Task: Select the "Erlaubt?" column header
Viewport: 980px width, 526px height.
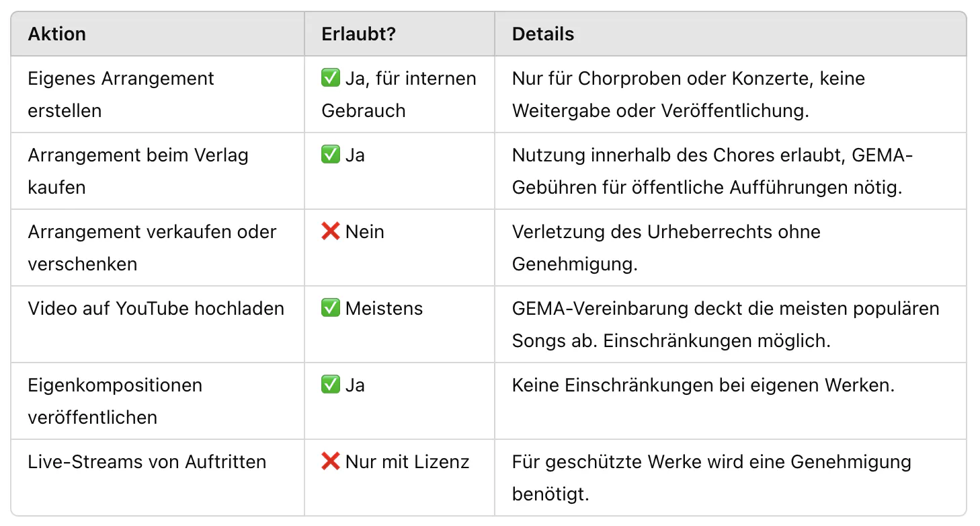Action: pyautogui.click(x=359, y=34)
